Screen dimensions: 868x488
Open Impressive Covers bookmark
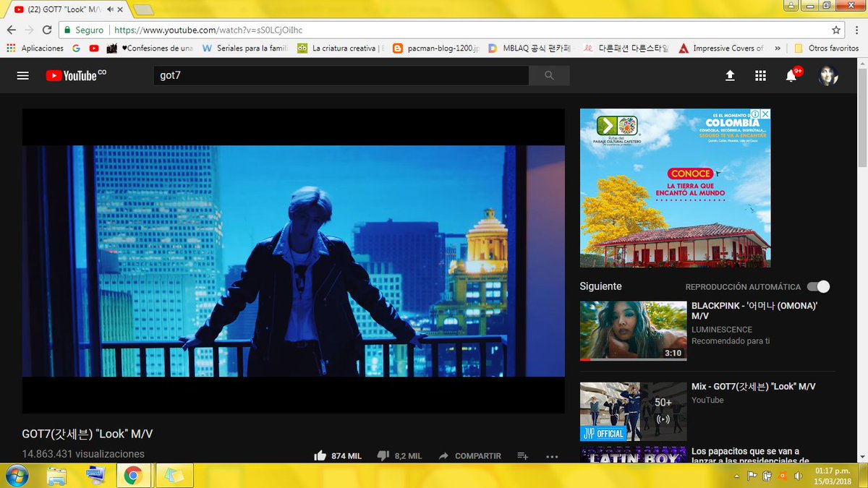(721, 48)
